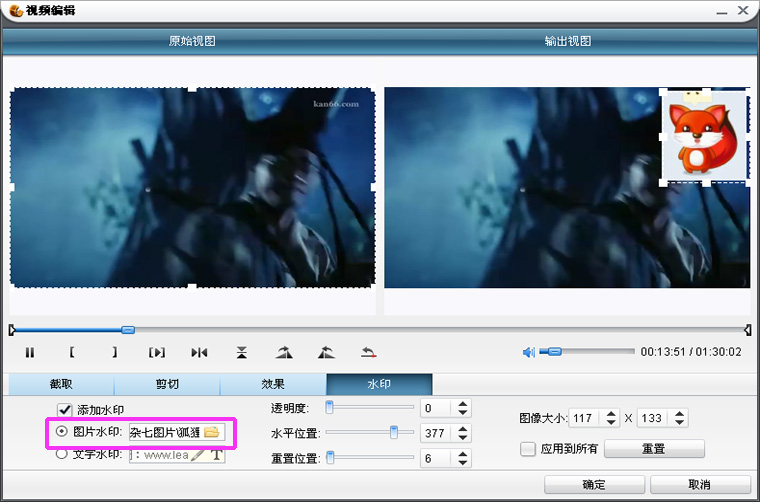The height and width of the screenshot is (502, 760).
Task: Click the 透明度 value field
Action: click(x=438, y=408)
